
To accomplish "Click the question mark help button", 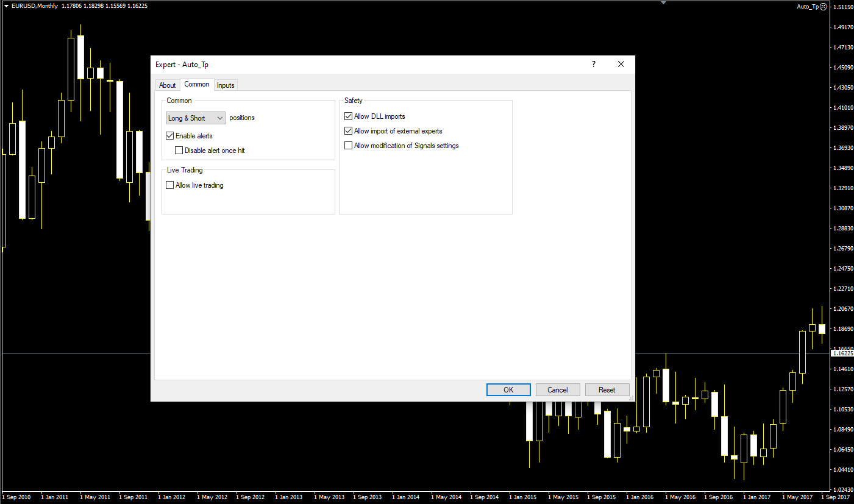I will 594,65.
